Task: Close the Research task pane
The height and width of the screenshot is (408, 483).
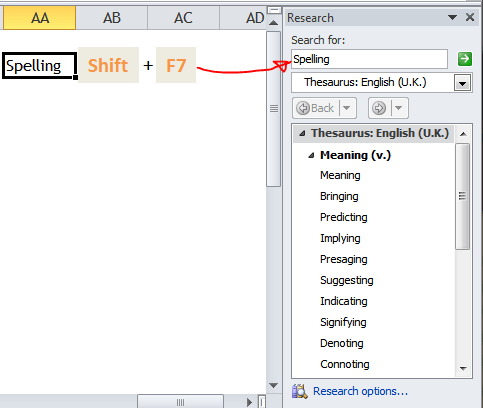Action: pos(470,17)
